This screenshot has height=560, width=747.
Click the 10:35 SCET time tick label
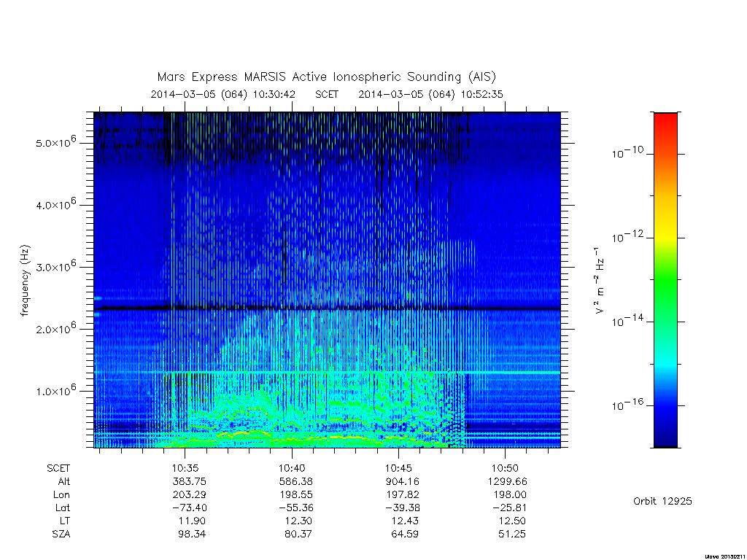coord(185,468)
